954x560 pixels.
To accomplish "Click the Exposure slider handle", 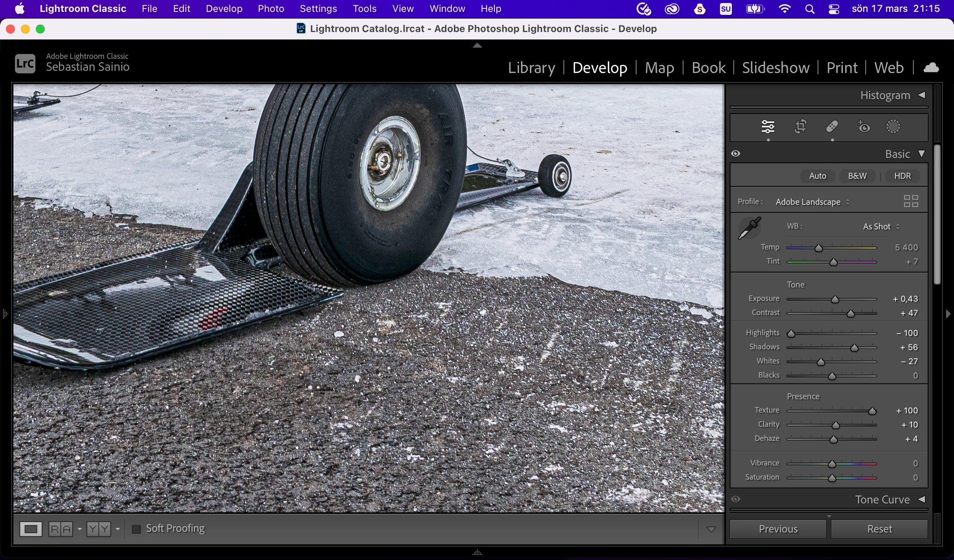I will pos(835,300).
